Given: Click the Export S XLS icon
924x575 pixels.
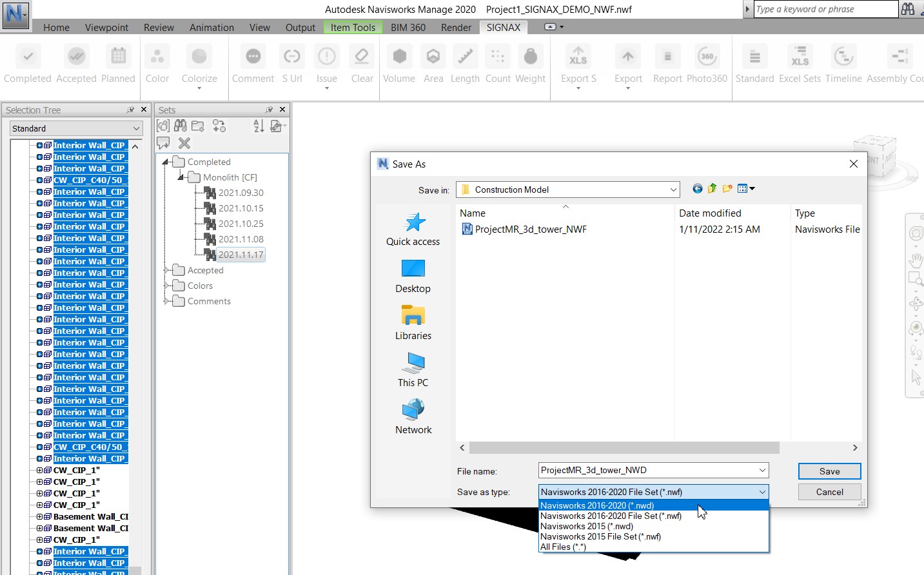Looking at the screenshot, I should (578, 57).
